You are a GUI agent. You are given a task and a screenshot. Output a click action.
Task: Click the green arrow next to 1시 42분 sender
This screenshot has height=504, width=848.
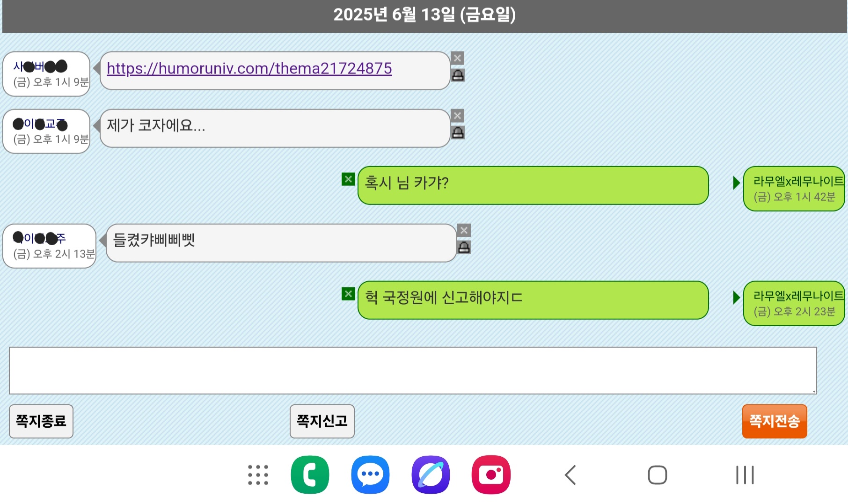tap(737, 183)
